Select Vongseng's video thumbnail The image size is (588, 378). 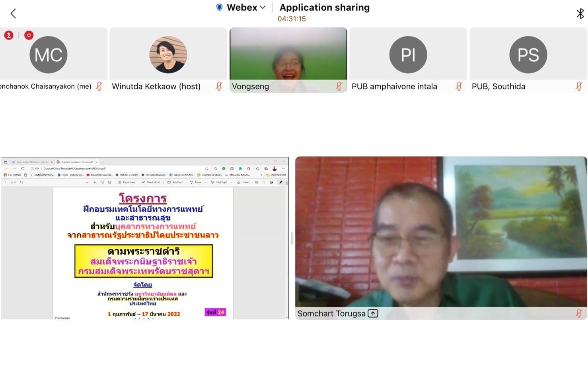pyautogui.click(x=288, y=60)
